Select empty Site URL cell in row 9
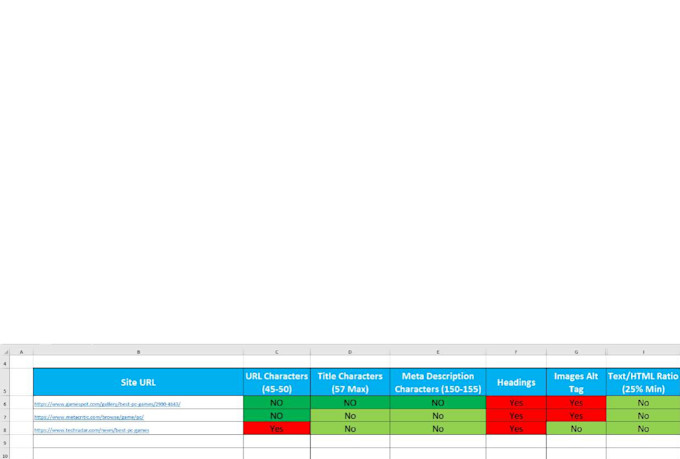The height and width of the screenshot is (459, 680). [x=138, y=442]
